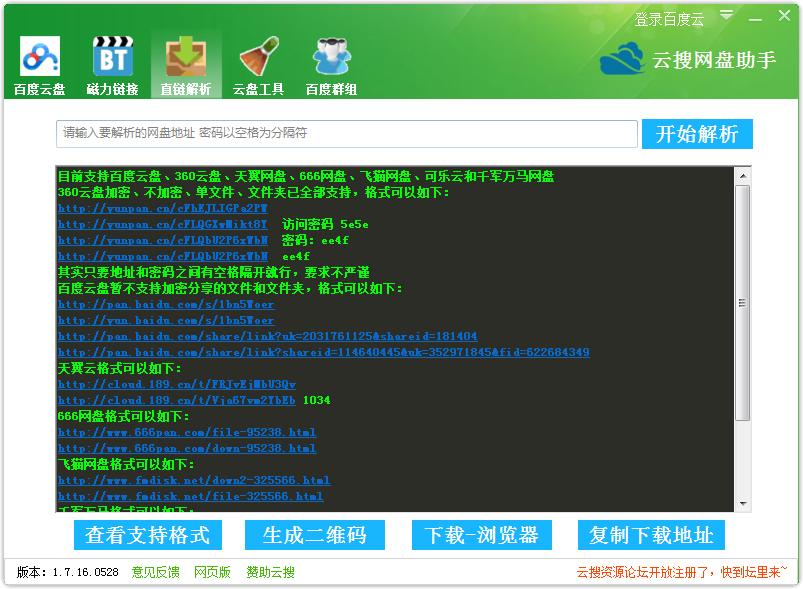Click the 天翼云格式可以如下 text line
The height and width of the screenshot is (589, 803).
[x=119, y=368]
